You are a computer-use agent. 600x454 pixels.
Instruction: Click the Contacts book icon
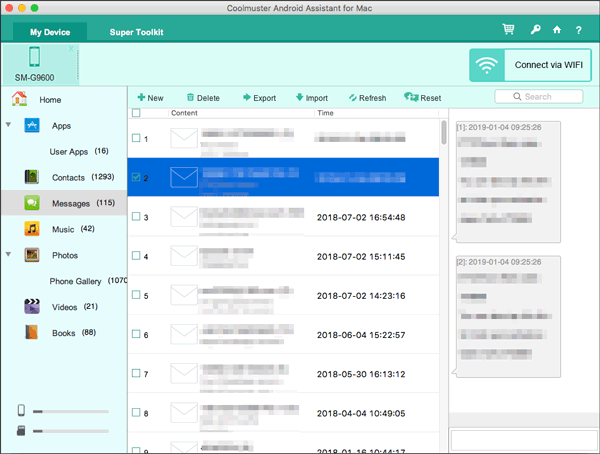[32, 177]
